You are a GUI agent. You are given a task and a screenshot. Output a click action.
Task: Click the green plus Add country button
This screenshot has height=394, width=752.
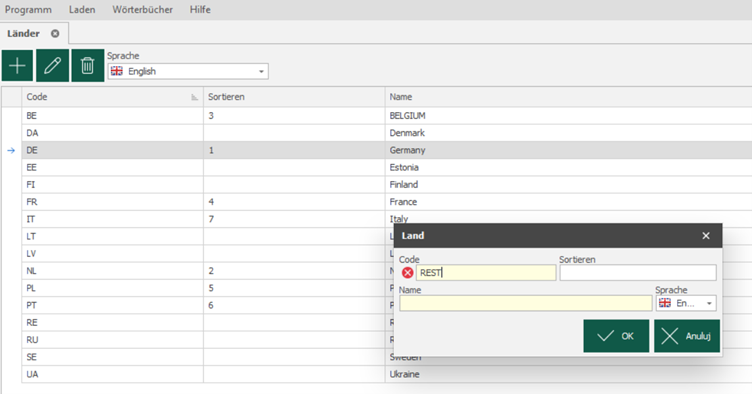point(17,66)
